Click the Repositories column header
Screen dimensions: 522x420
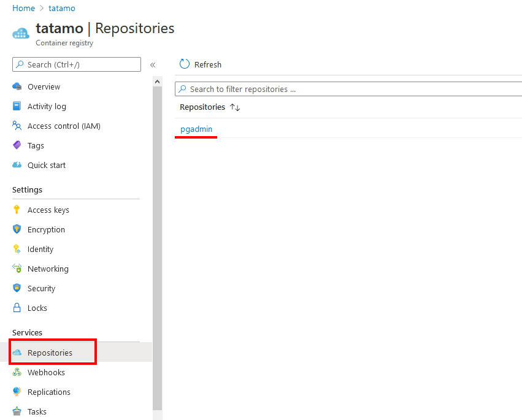[x=202, y=107]
